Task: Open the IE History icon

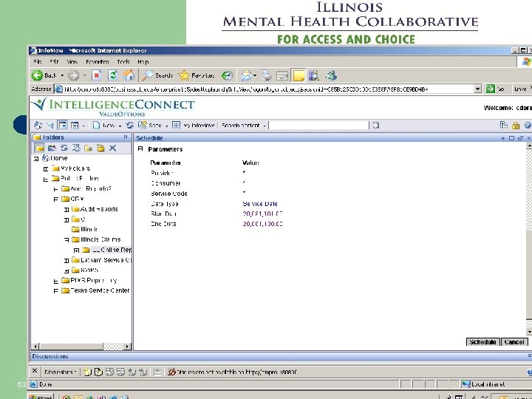Action: pyautogui.click(x=227, y=75)
